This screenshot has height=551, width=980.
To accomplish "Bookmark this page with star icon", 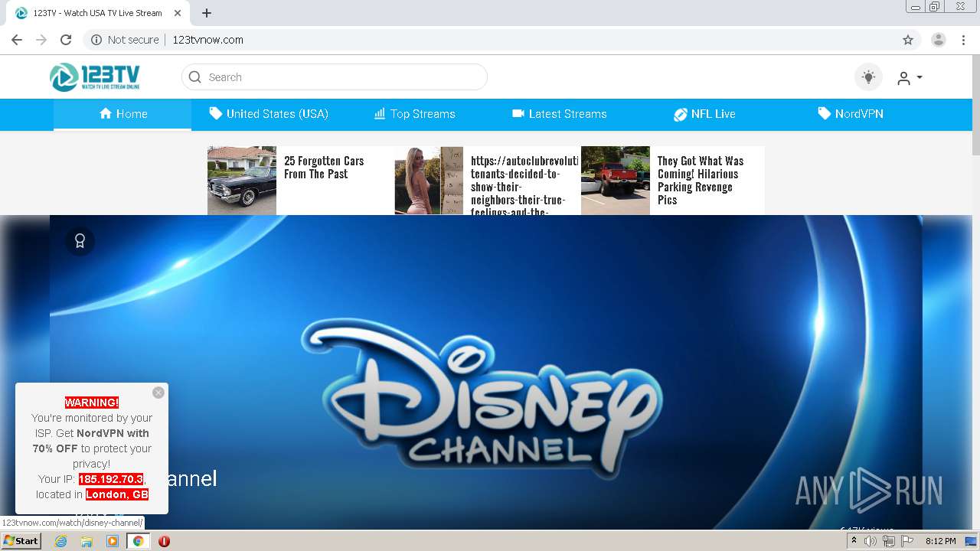I will (908, 40).
